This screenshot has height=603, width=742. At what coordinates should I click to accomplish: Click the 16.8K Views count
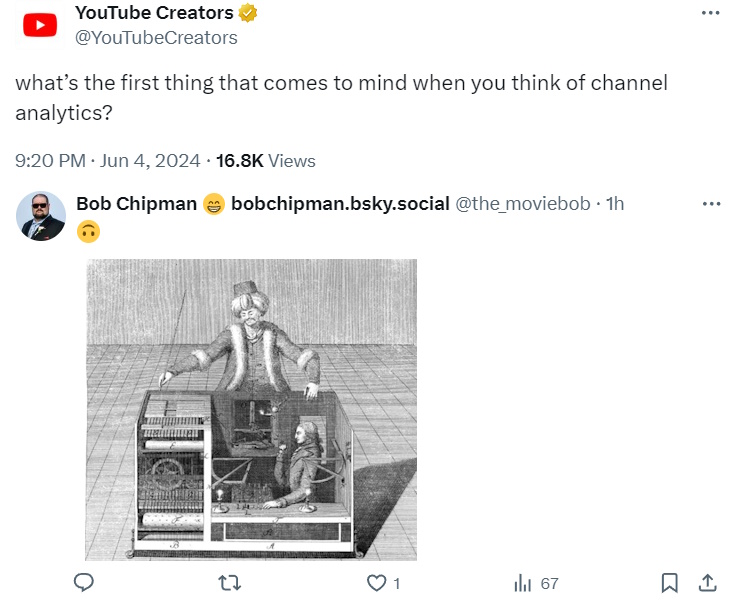pyautogui.click(x=265, y=160)
